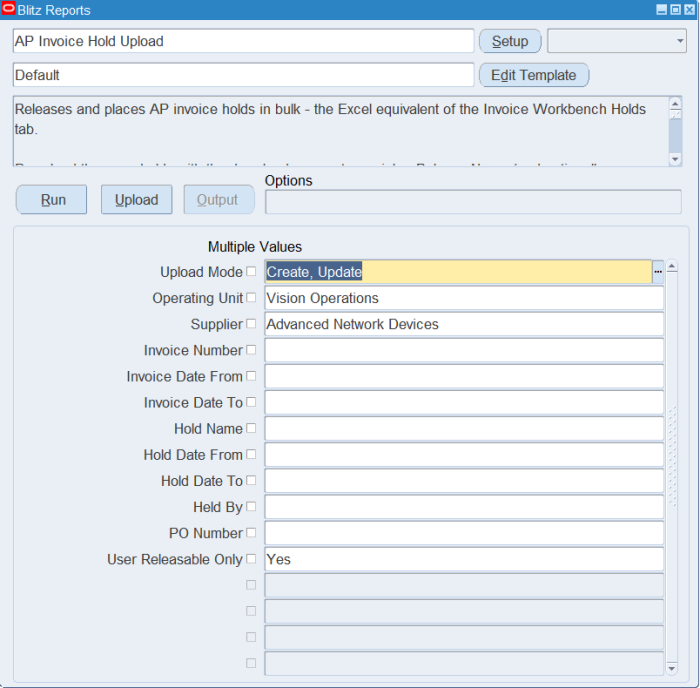
Task: Click the parameters scrollbar down arrow
Action: click(672, 668)
